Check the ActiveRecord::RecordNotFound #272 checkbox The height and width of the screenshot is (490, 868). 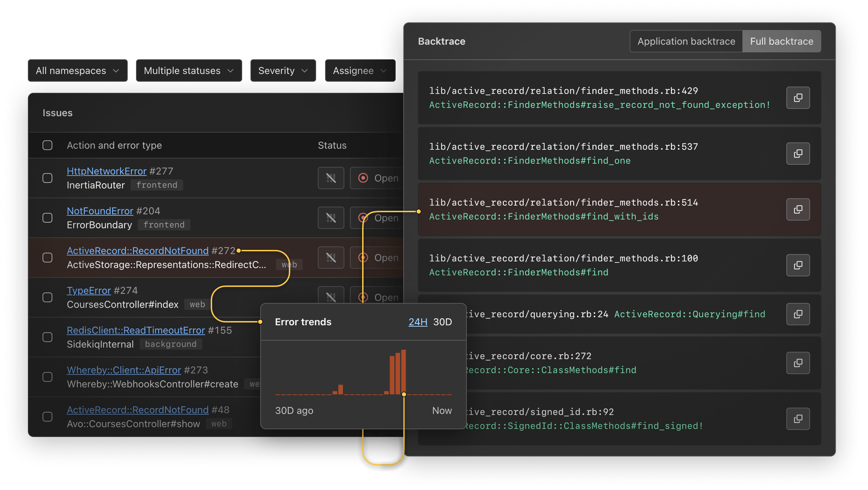pos(47,258)
